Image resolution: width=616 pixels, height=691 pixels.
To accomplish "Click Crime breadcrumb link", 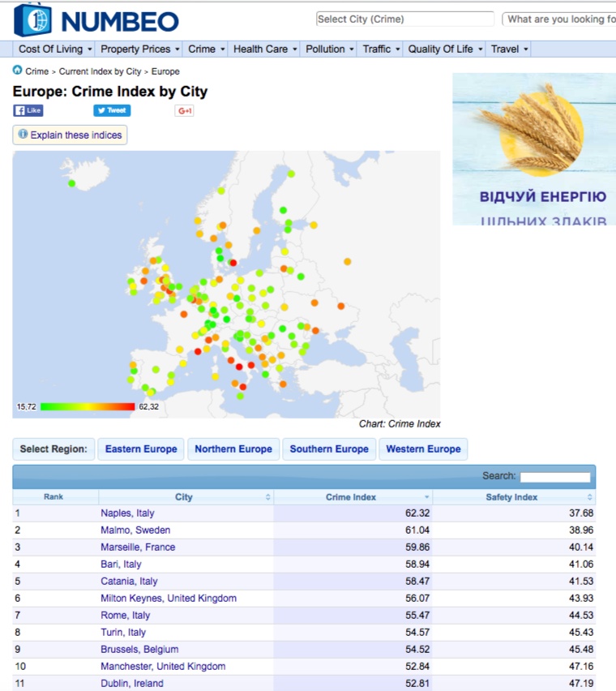I will (x=36, y=71).
